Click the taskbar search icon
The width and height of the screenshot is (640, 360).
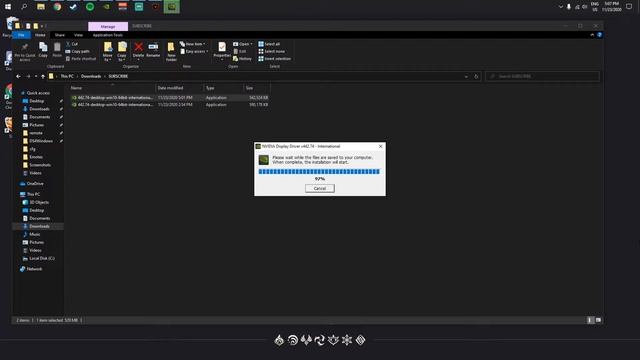[x=24, y=7]
